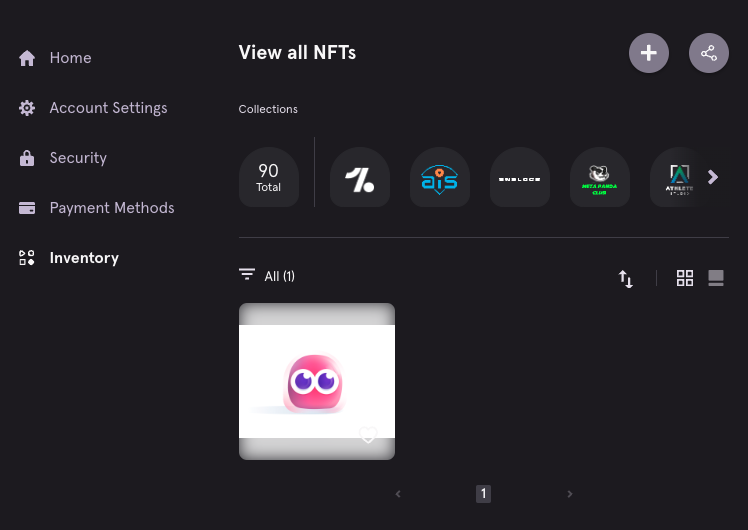Open sort order arrows
The image size is (748, 530).
625,279
